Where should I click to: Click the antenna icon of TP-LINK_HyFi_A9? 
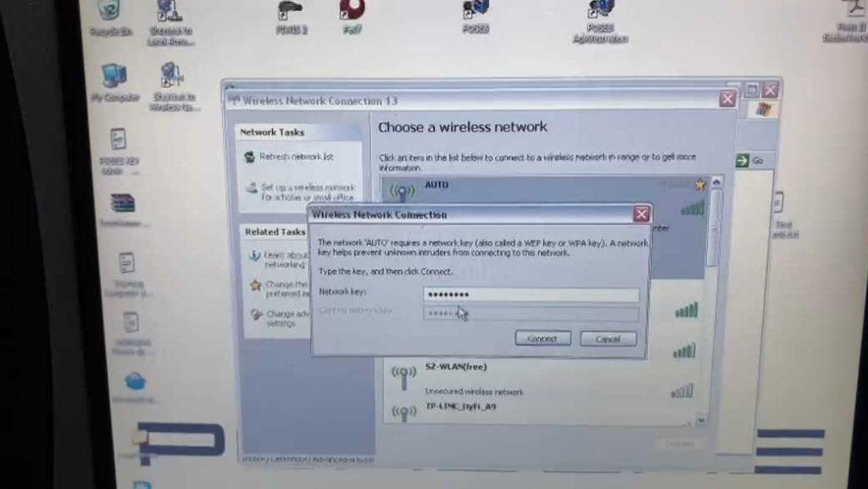403,413
